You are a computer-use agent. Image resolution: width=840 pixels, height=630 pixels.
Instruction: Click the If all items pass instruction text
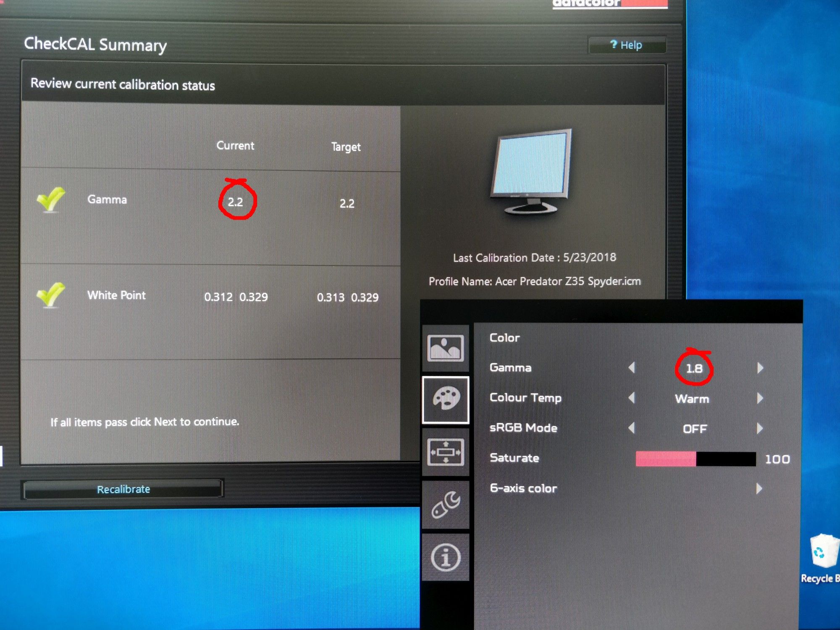145,422
